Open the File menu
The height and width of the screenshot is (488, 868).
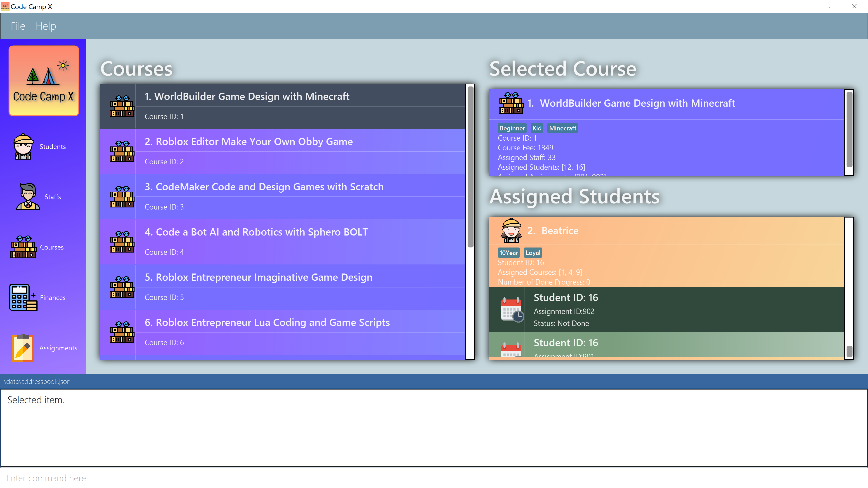tap(18, 26)
